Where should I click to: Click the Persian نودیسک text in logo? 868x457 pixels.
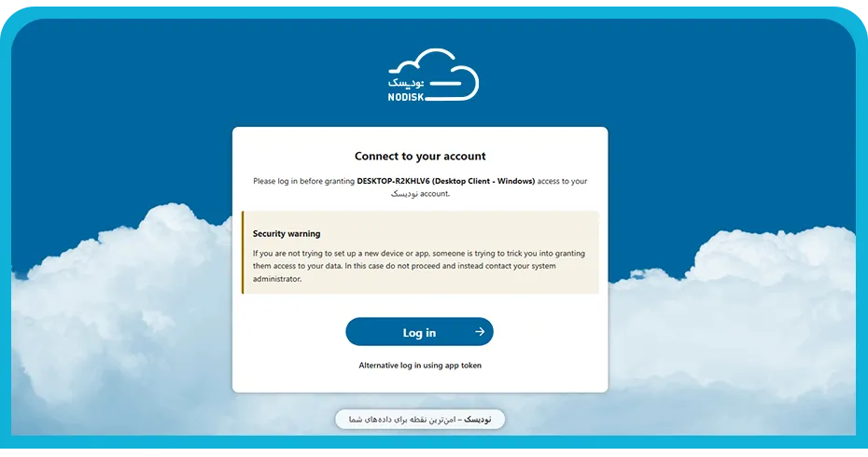coord(406,83)
